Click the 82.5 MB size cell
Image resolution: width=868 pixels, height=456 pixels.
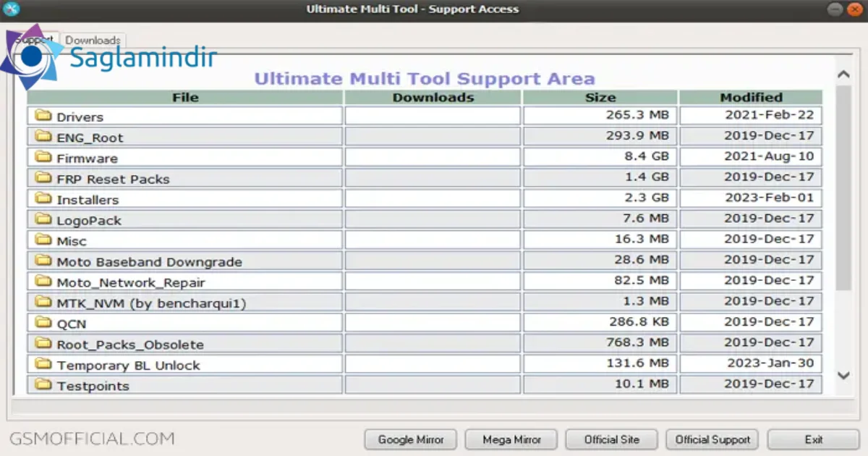pos(600,281)
